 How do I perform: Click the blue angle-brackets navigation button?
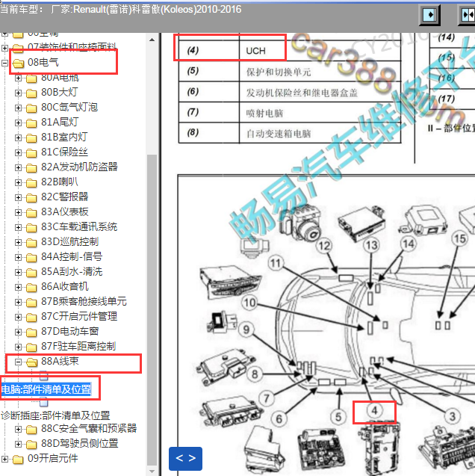click(185, 458)
